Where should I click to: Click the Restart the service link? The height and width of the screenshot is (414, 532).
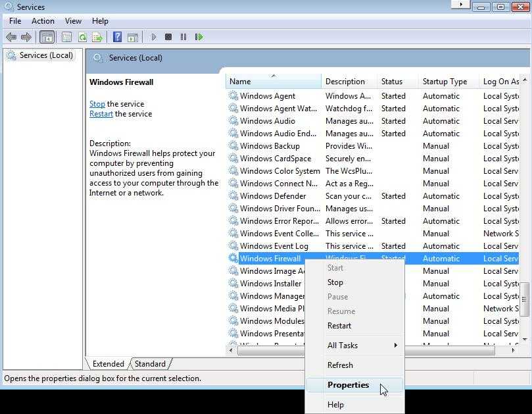coord(101,114)
